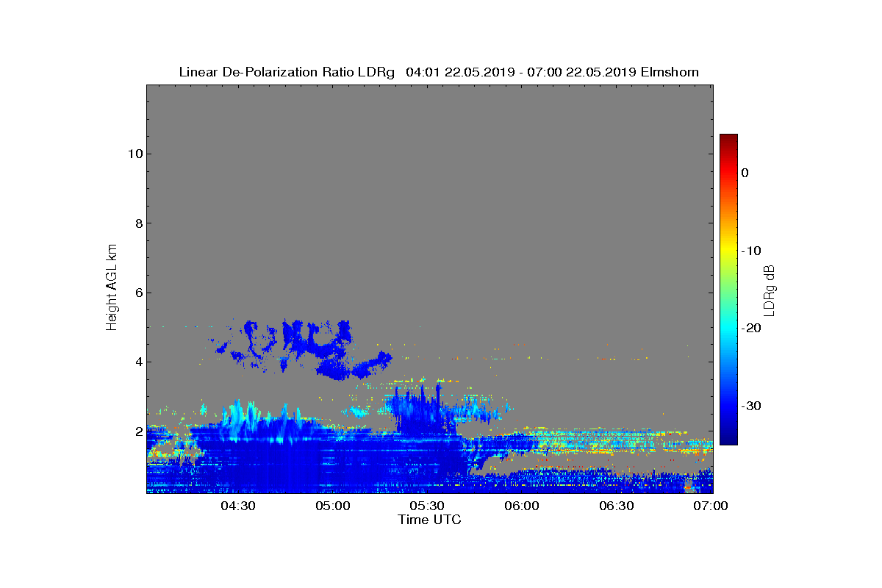Click the '07:00' time tick label
This screenshot has height=588, width=882.
tap(711, 506)
